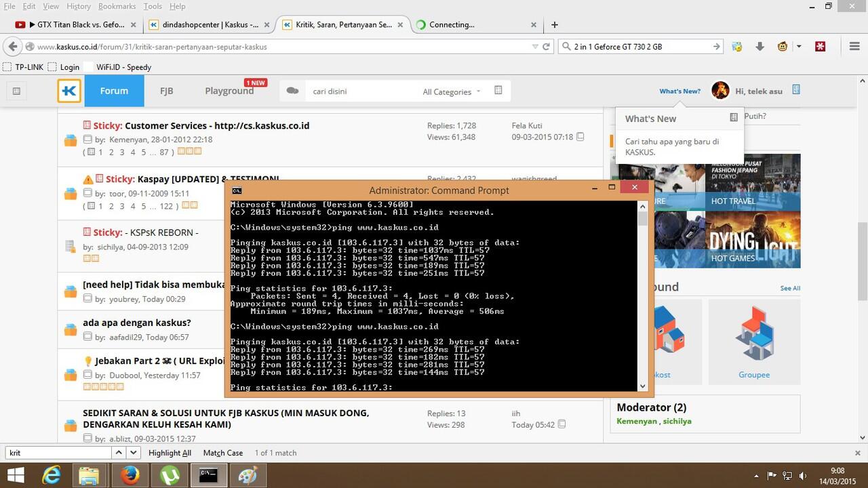Viewport: 868px width, 488px height.
Task: Click the volume icon in system tray
Action: pyautogui.click(x=803, y=475)
